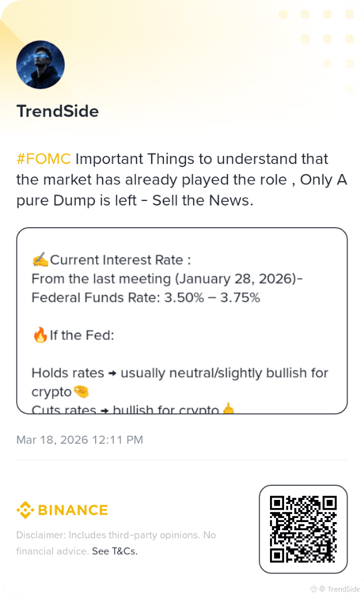Open the TrendSide profile avatar
Image resolution: width=364 pixels, height=598 pixels.
point(40,65)
